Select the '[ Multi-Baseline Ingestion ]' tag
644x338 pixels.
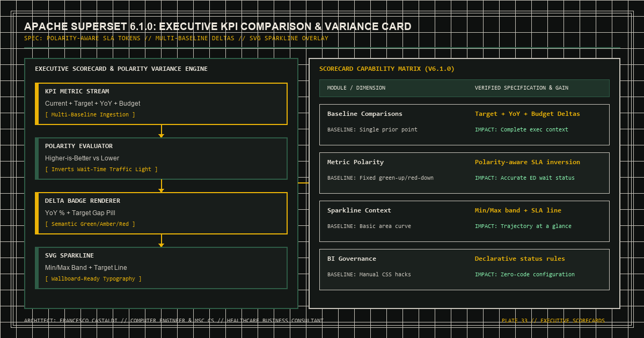(x=90, y=115)
